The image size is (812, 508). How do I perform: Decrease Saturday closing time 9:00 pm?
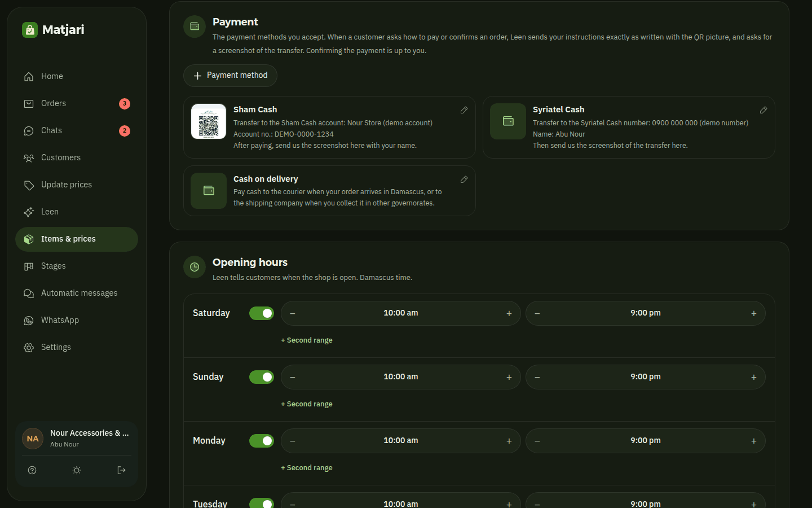537,313
